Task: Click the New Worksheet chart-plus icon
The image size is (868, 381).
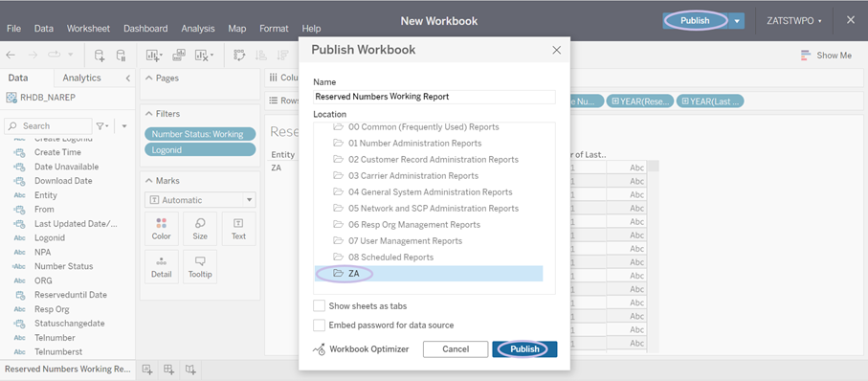Action: coord(154,56)
